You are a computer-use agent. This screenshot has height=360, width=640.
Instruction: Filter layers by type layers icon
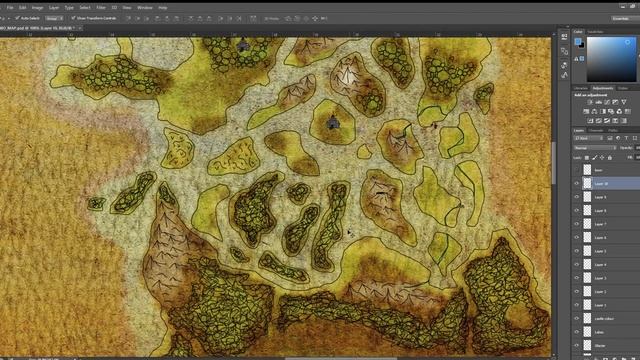(627, 138)
